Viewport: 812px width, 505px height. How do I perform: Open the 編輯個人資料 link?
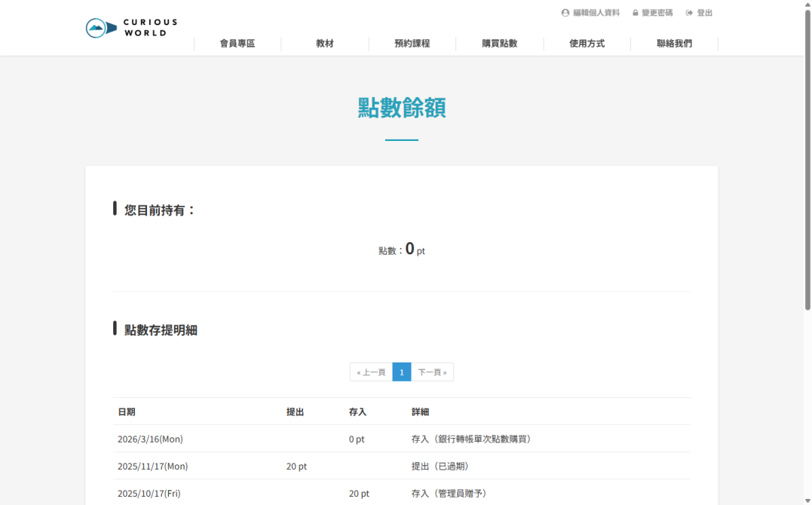point(596,13)
